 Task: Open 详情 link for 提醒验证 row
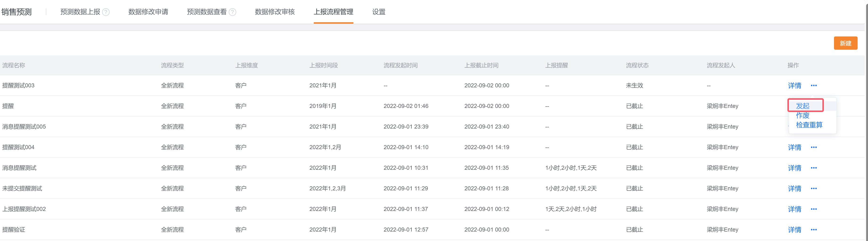point(795,230)
